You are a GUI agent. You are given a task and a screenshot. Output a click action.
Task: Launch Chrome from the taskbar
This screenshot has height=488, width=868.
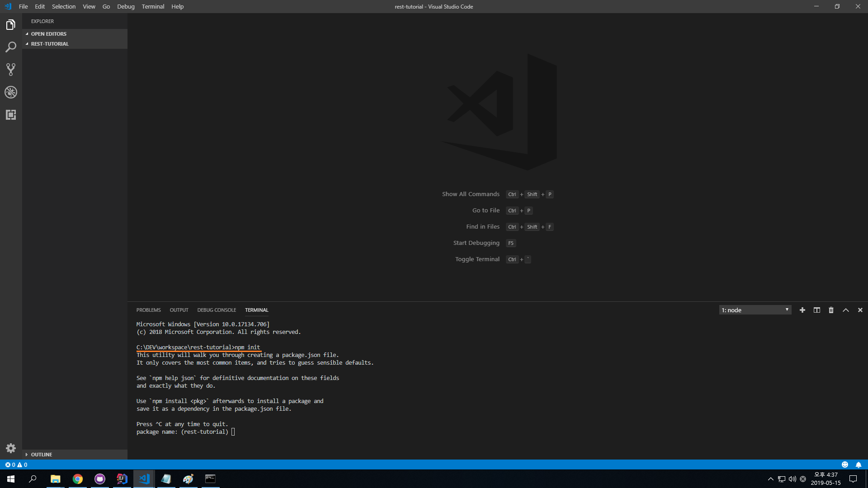click(78, 479)
